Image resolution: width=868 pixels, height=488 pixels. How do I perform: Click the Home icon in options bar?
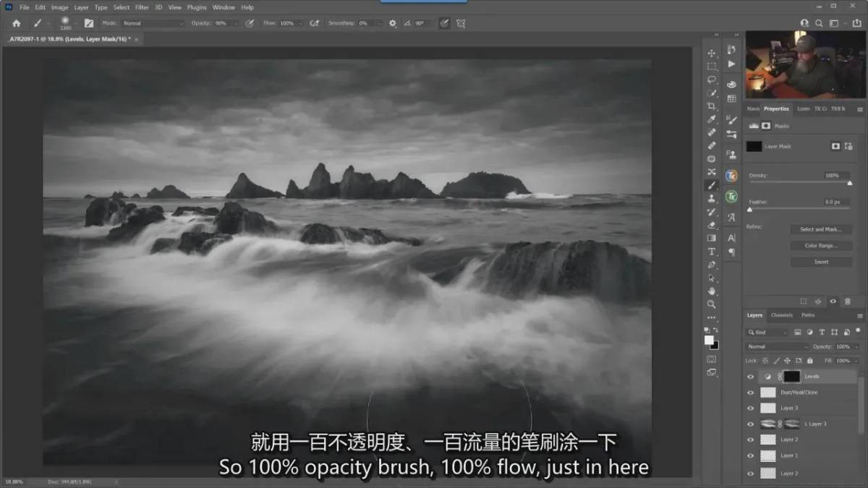click(17, 23)
